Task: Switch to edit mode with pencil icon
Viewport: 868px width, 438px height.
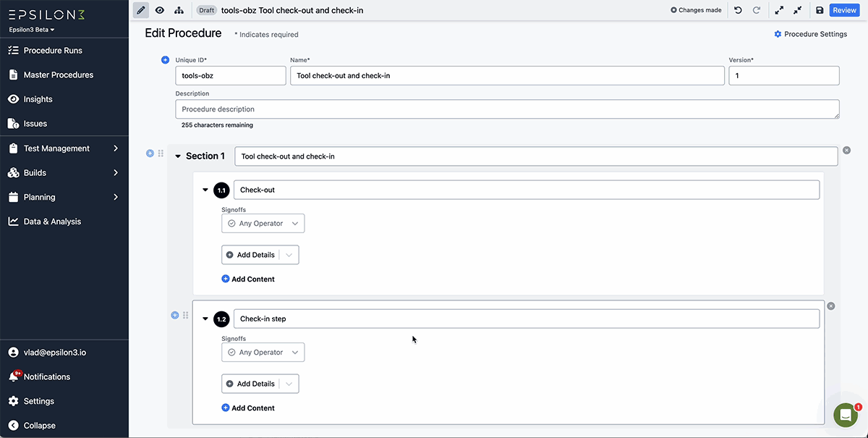Action: (140, 10)
